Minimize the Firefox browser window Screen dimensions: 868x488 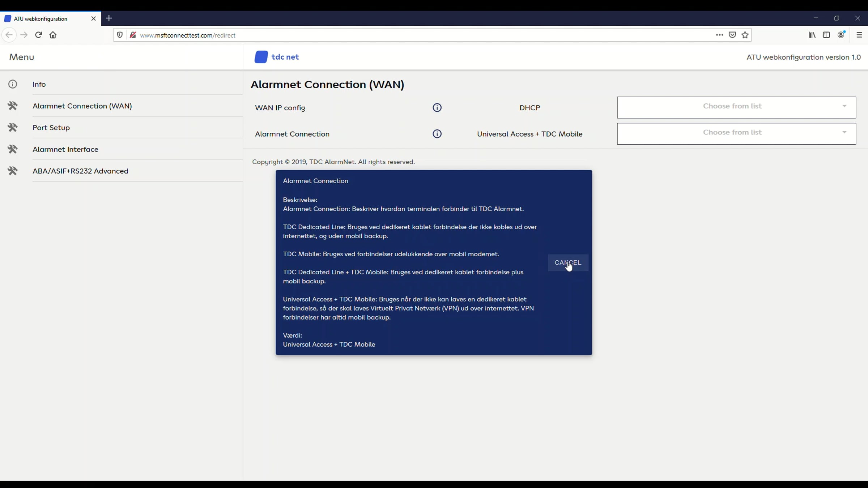coord(816,18)
